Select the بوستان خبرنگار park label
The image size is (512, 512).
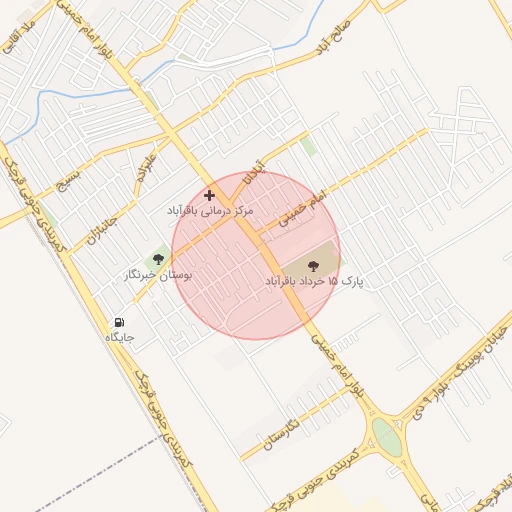[x=158, y=276]
